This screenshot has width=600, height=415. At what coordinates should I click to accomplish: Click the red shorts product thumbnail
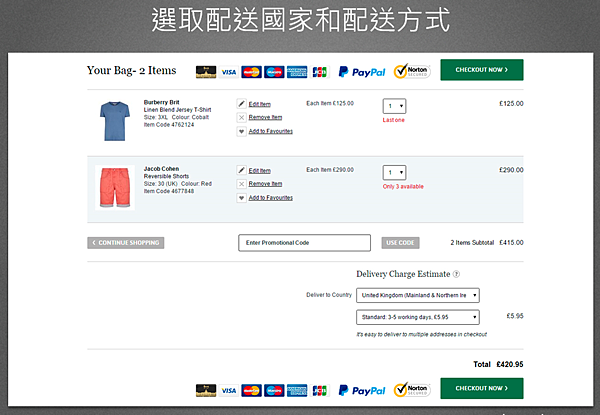(115, 188)
